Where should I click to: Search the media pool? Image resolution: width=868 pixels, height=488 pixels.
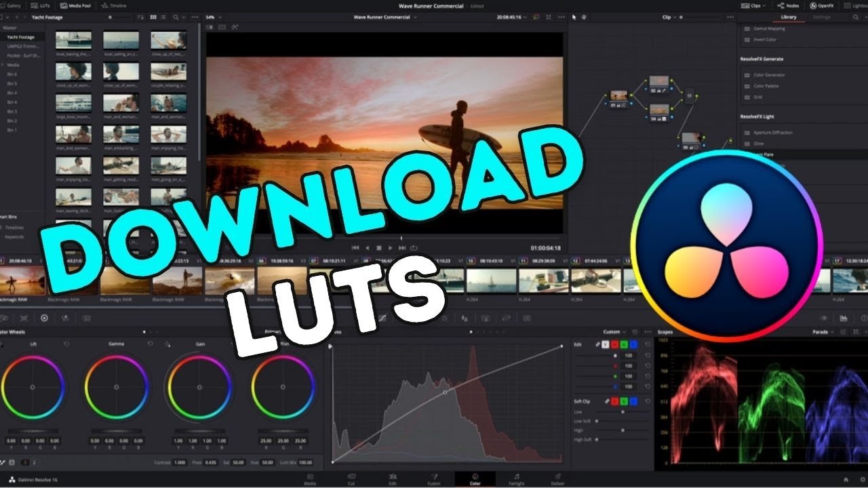click(x=174, y=17)
